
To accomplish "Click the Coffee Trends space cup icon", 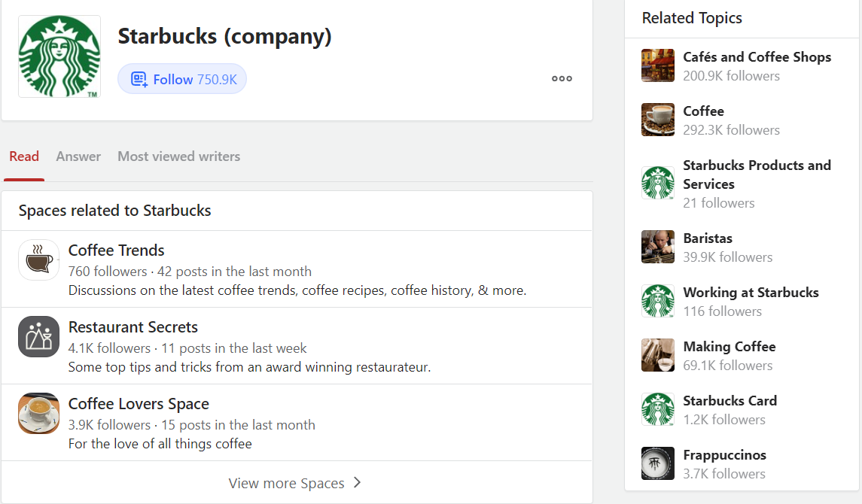I will (x=38, y=260).
